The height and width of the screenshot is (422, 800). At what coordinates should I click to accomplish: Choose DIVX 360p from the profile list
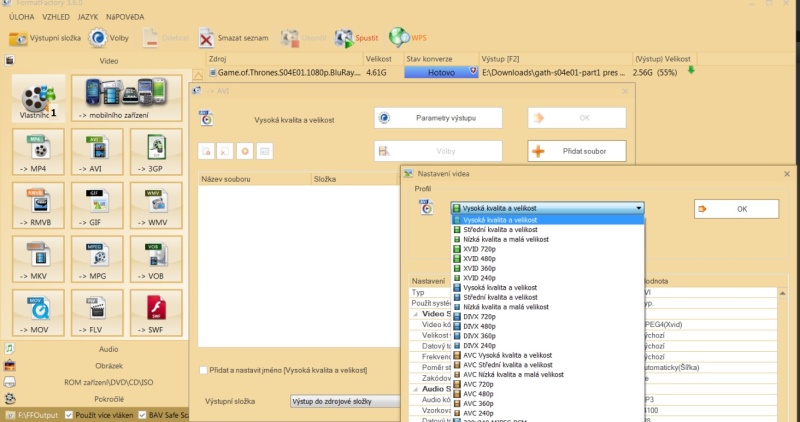tap(547, 336)
